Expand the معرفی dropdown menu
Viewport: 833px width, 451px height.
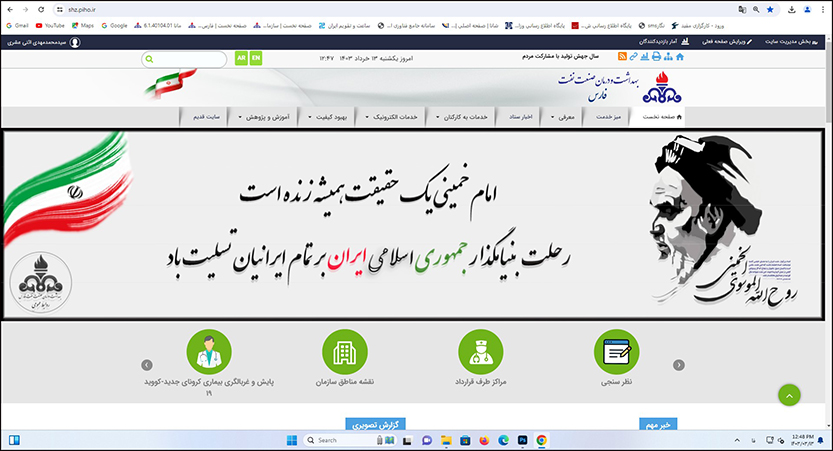tap(563, 117)
